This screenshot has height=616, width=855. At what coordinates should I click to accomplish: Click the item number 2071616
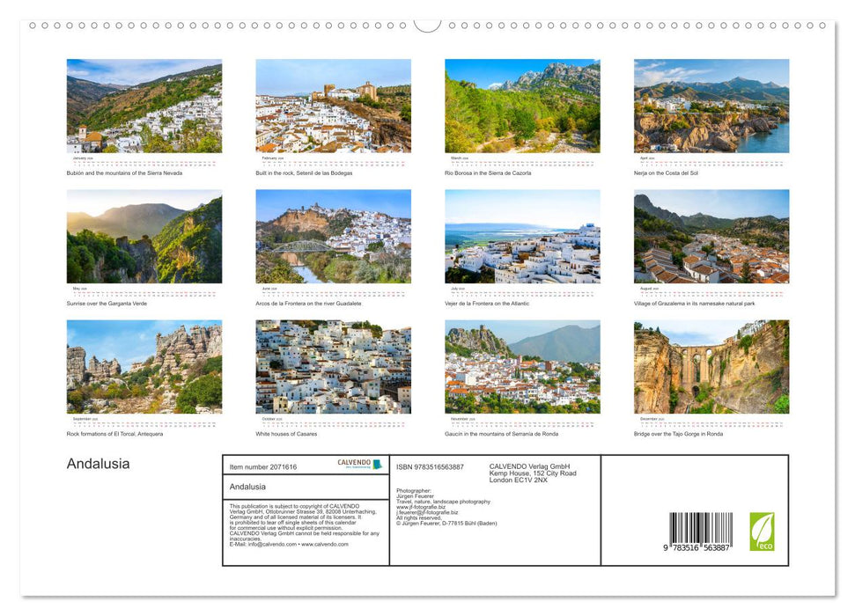[264, 466]
